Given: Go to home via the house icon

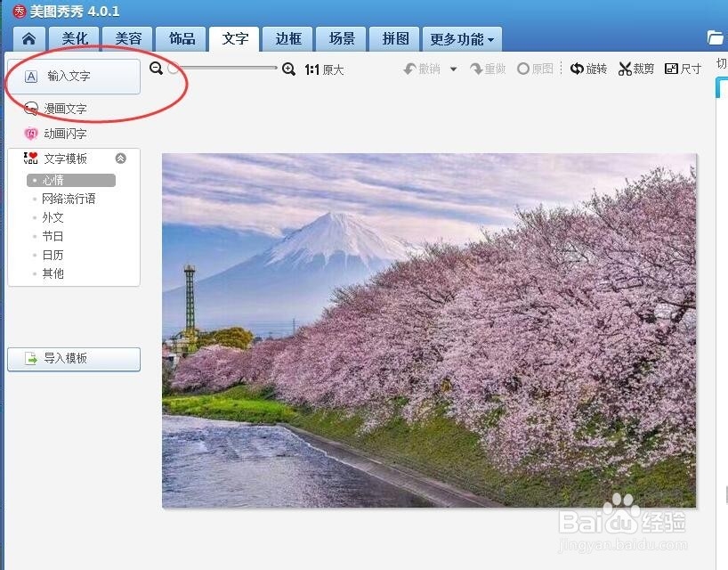Looking at the screenshot, I should click(x=29, y=38).
